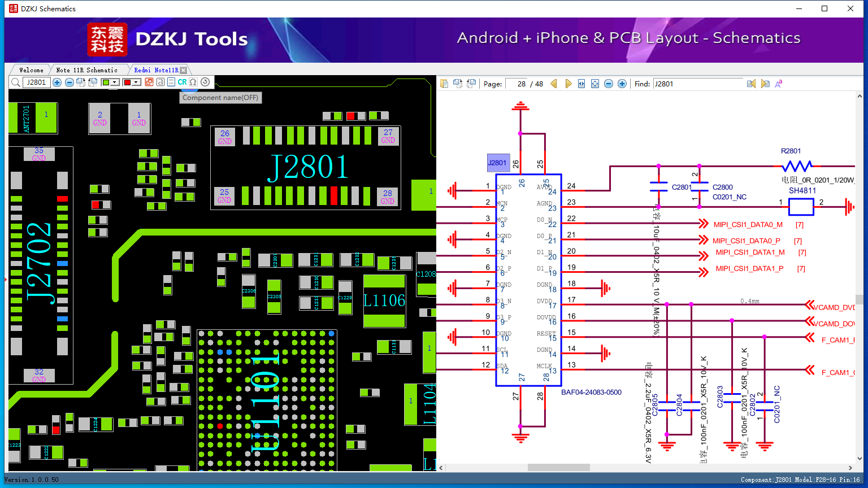Image resolution: width=868 pixels, height=488 pixels.
Task: Find the next match in schematic
Action: tap(765, 84)
